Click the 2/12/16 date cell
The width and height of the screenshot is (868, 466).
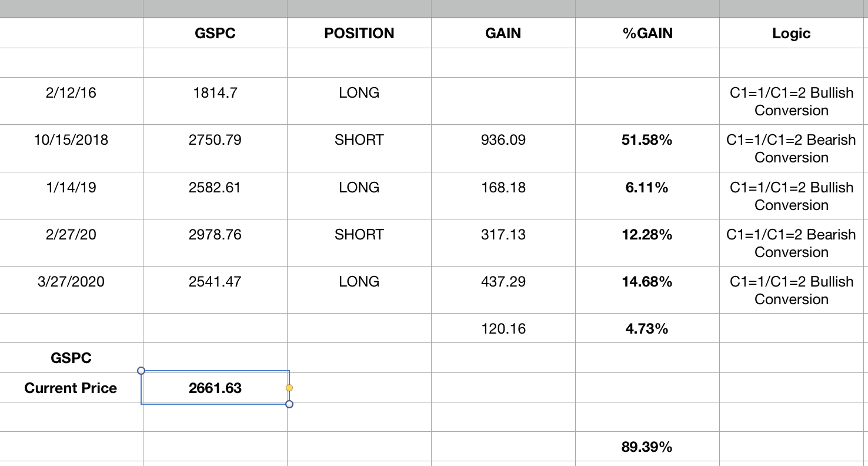tap(71, 93)
